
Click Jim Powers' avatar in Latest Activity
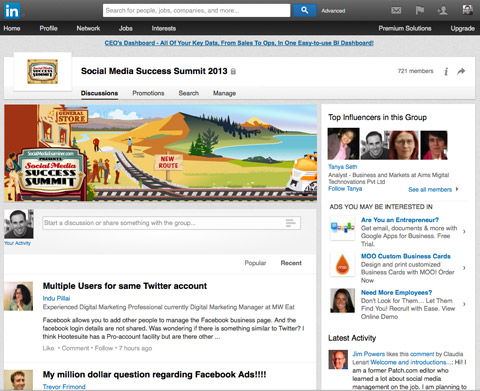338,360
